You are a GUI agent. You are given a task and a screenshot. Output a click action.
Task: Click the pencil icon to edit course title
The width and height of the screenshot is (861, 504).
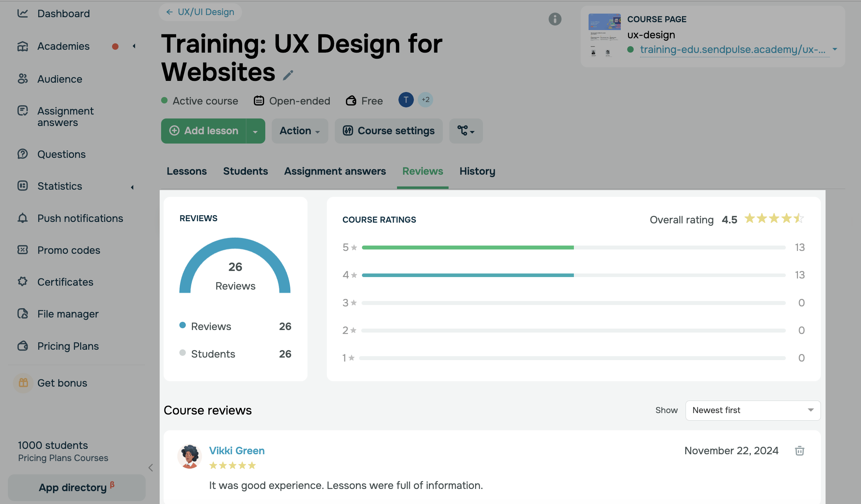tap(288, 75)
